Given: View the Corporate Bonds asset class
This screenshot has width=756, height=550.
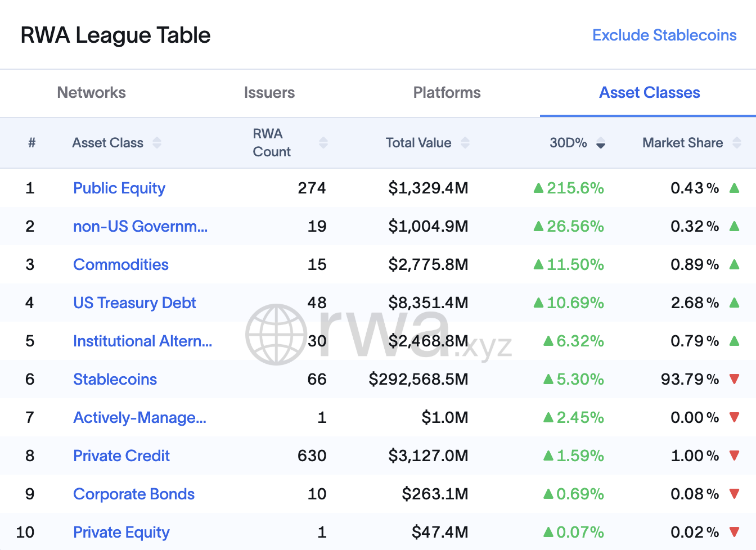Looking at the screenshot, I should (134, 494).
